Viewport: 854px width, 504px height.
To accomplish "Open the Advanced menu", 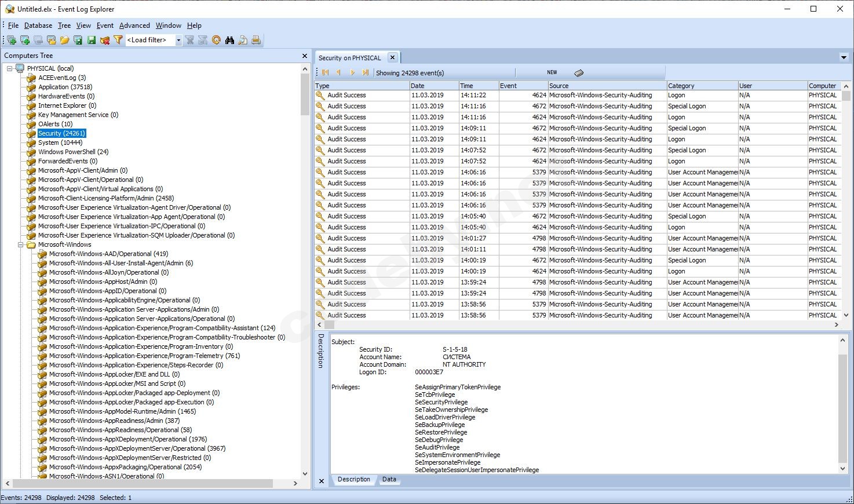I will tap(134, 25).
